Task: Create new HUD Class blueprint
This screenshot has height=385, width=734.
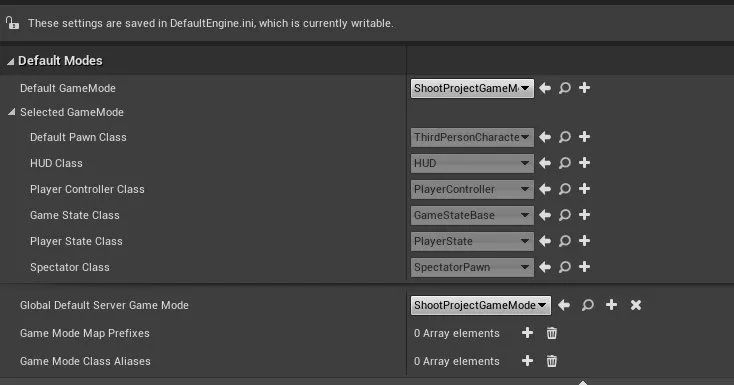Action: 584,163
